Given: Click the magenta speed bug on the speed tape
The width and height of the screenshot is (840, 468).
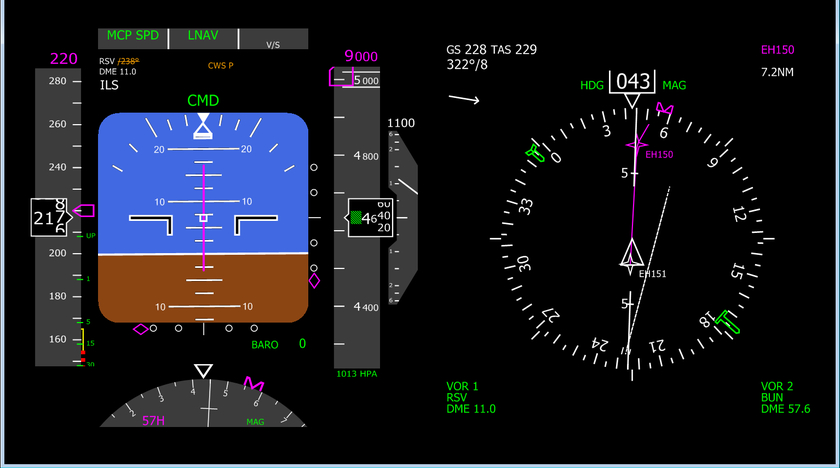Looking at the screenshot, I should coord(85,211).
